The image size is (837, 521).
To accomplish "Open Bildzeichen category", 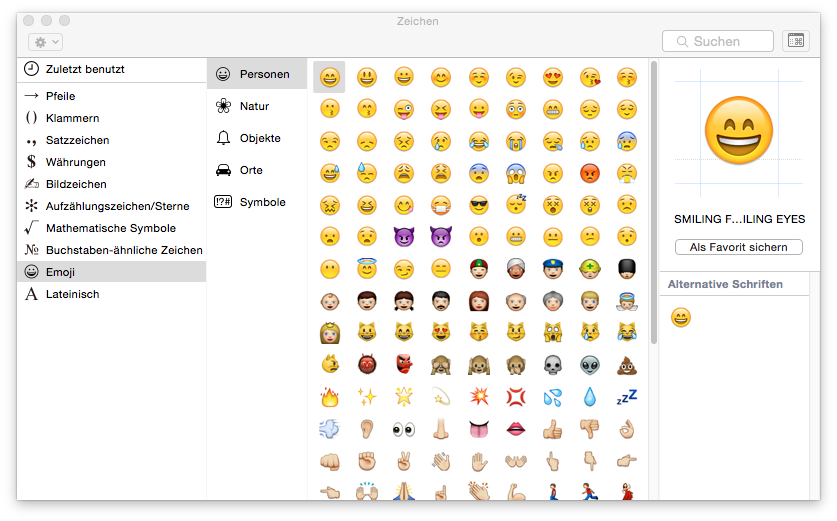I will 112,184.
